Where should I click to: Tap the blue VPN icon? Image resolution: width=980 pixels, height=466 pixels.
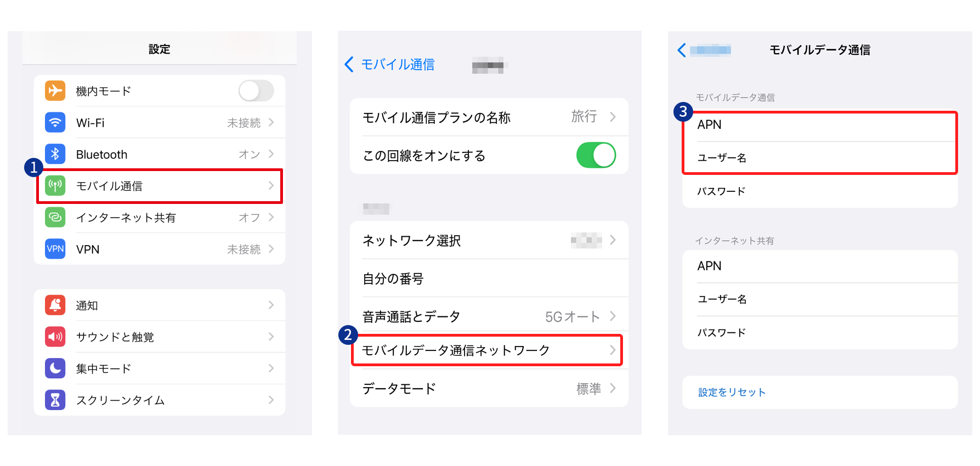55,249
